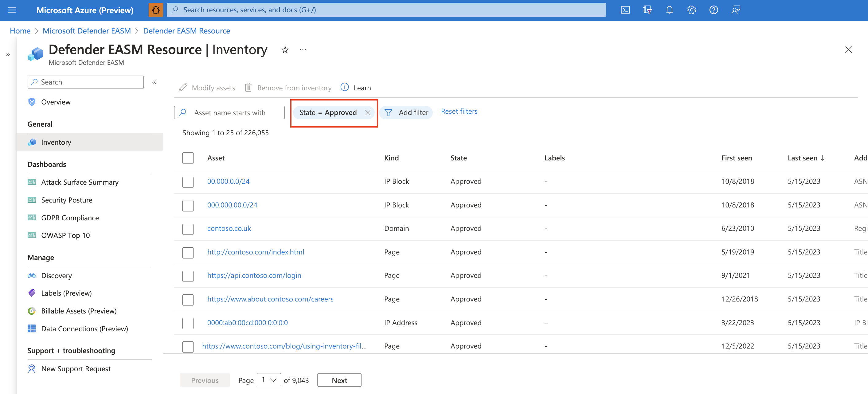868x394 pixels.
Task: Select the Attack Surface Summary dashboard icon
Action: (31, 181)
